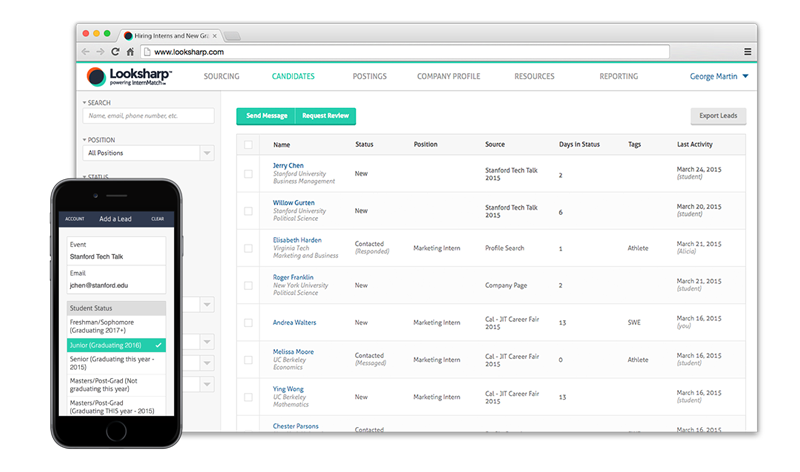Check the box for Roger Franklin

click(248, 285)
